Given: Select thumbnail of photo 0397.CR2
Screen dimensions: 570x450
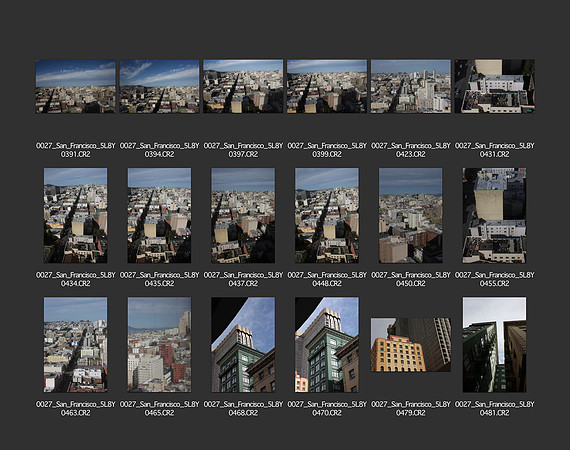Looking at the screenshot, I should (243, 87).
